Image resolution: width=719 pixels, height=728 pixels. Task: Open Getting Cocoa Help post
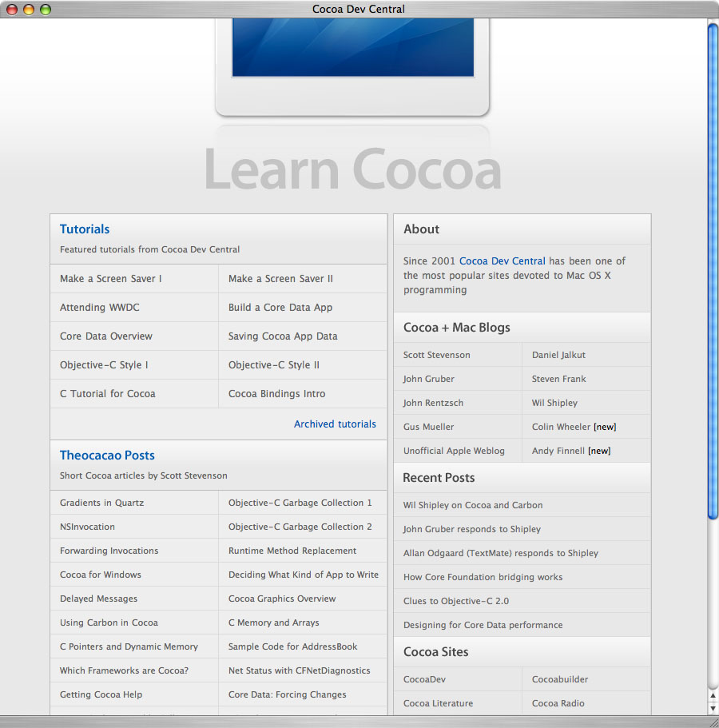coord(101,694)
